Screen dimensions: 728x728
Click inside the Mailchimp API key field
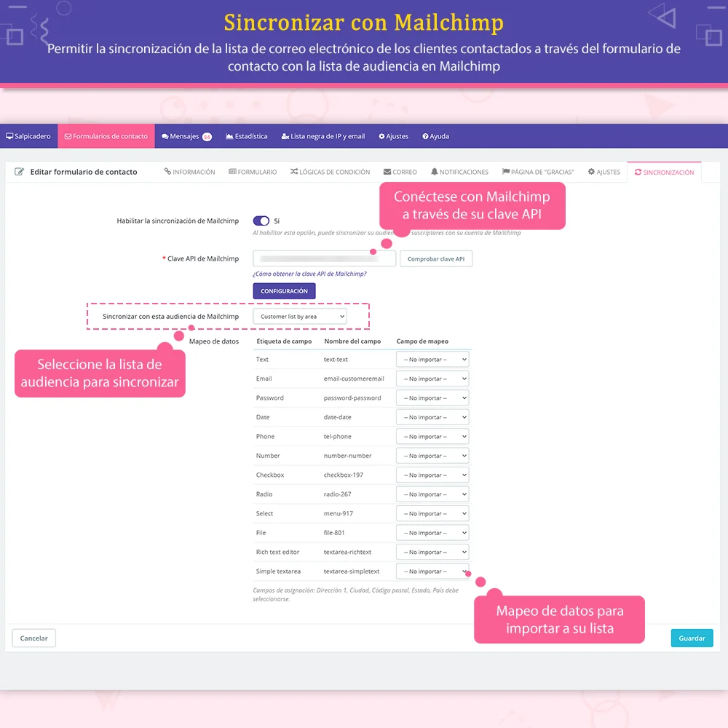click(x=324, y=258)
